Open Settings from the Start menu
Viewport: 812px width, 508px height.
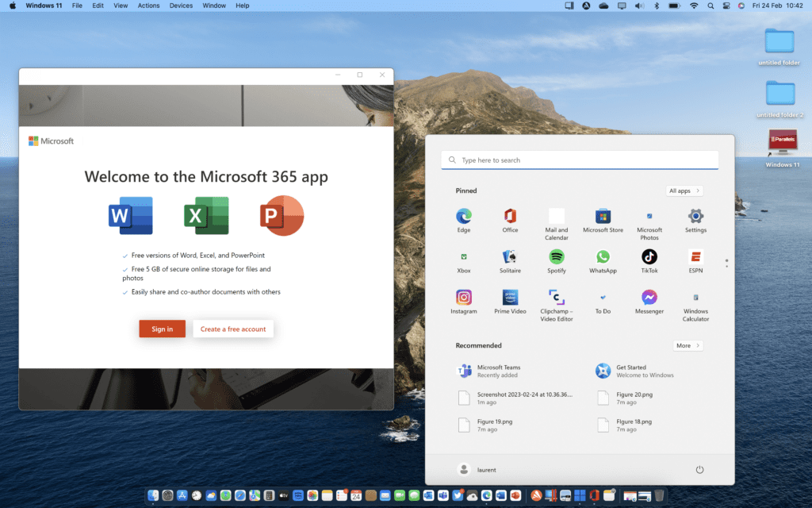point(695,221)
